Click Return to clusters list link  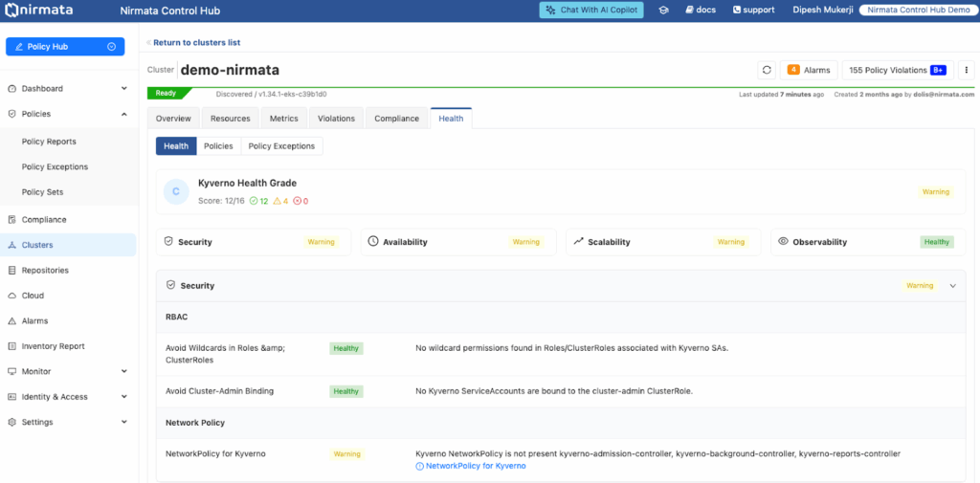[194, 43]
